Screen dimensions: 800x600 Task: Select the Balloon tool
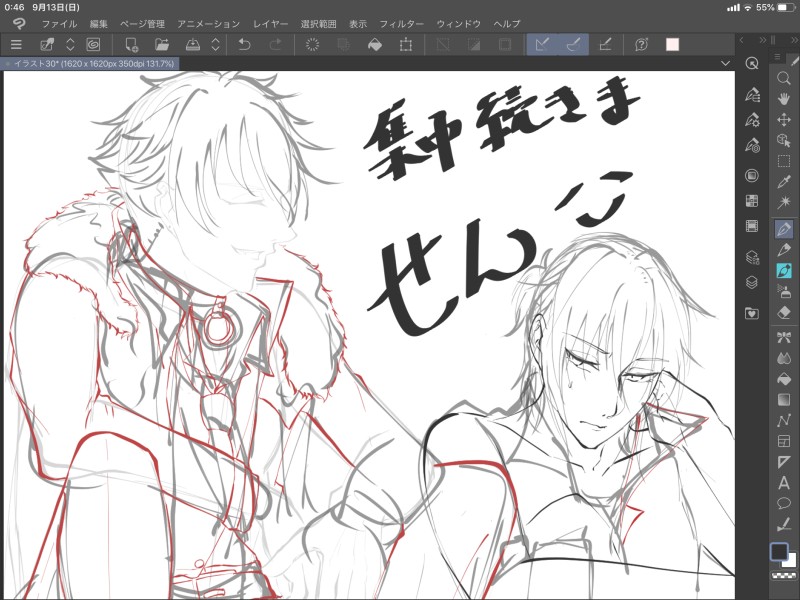(784, 504)
